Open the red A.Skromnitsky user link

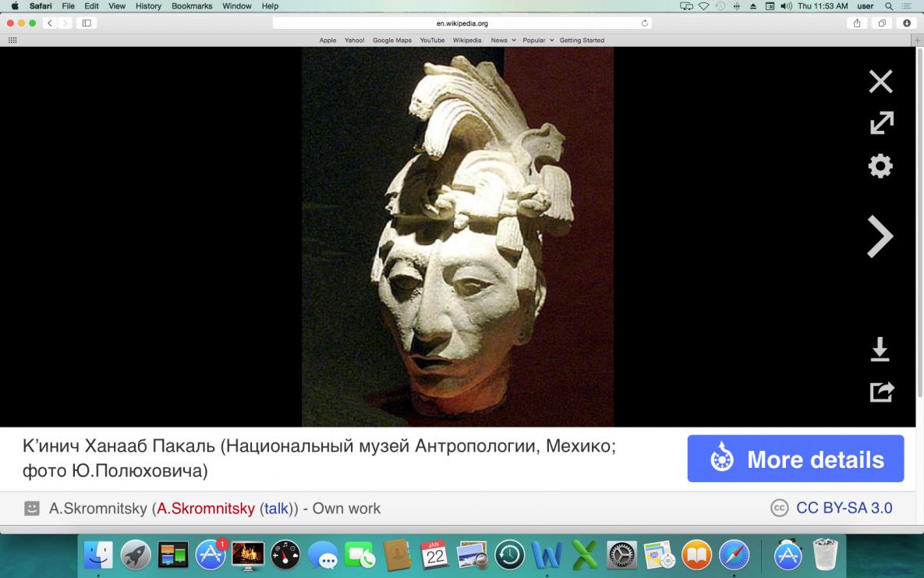pos(206,509)
